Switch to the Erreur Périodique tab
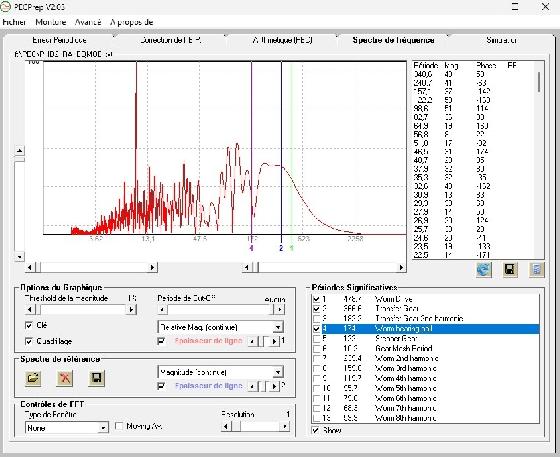Screen dimensions: 560x457 [59, 40]
